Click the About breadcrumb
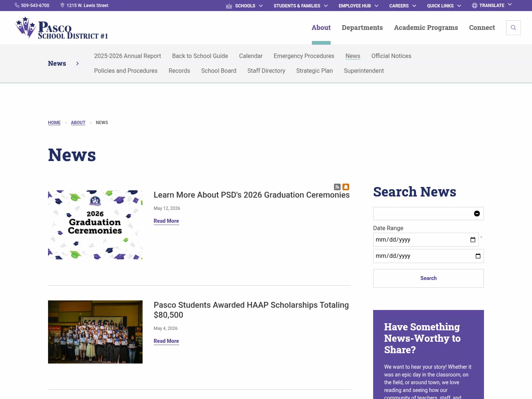This screenshot has height=399, width=532. pos(78,123)
